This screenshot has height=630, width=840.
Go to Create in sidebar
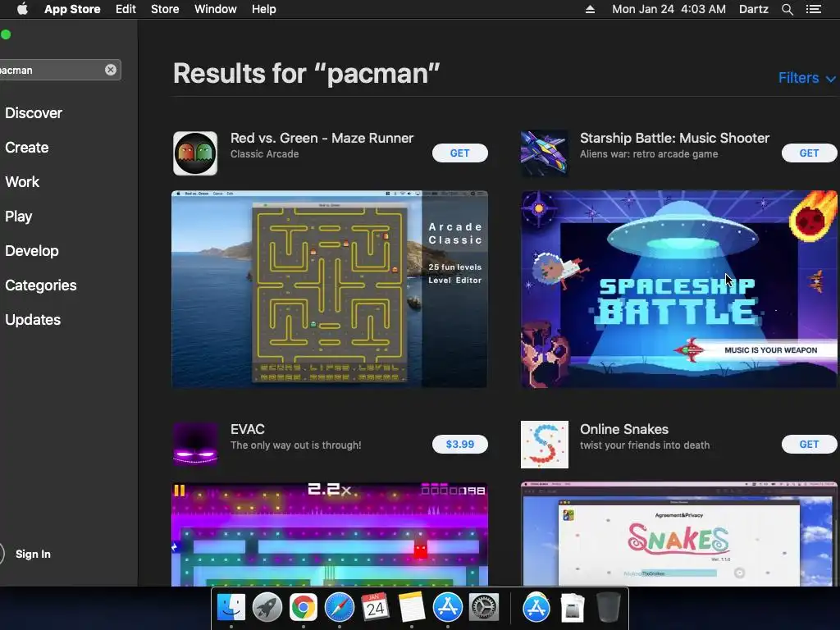[x=27, y=148]
